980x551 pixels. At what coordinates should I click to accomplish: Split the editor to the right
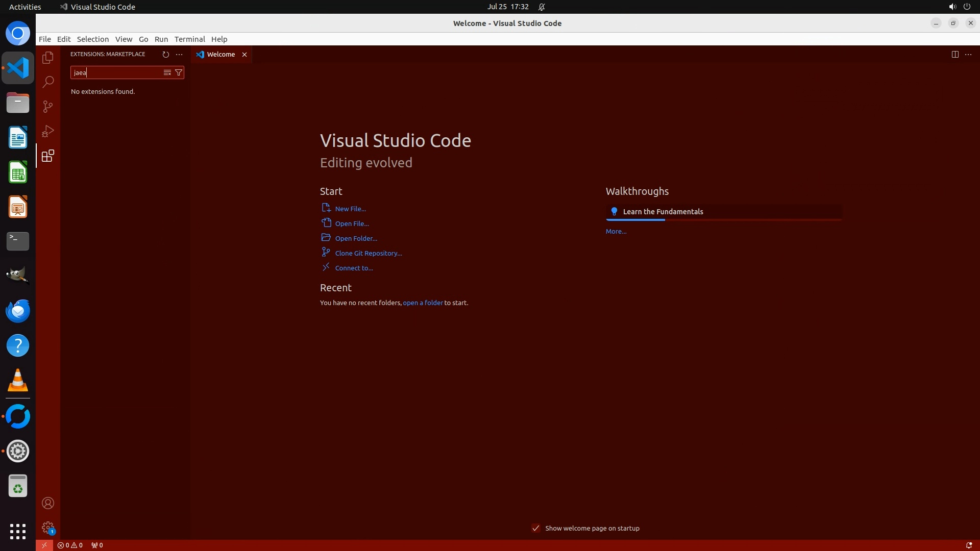[x=954, y=54]
